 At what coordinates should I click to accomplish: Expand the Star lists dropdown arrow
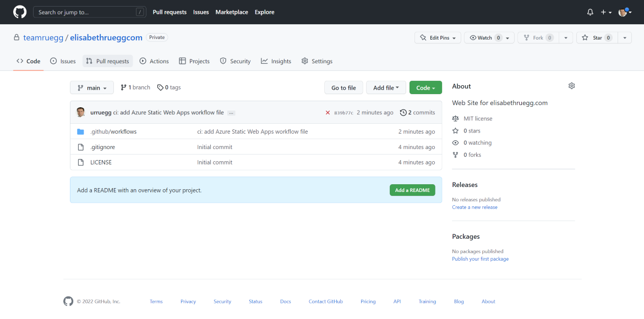tap(625, 38)
